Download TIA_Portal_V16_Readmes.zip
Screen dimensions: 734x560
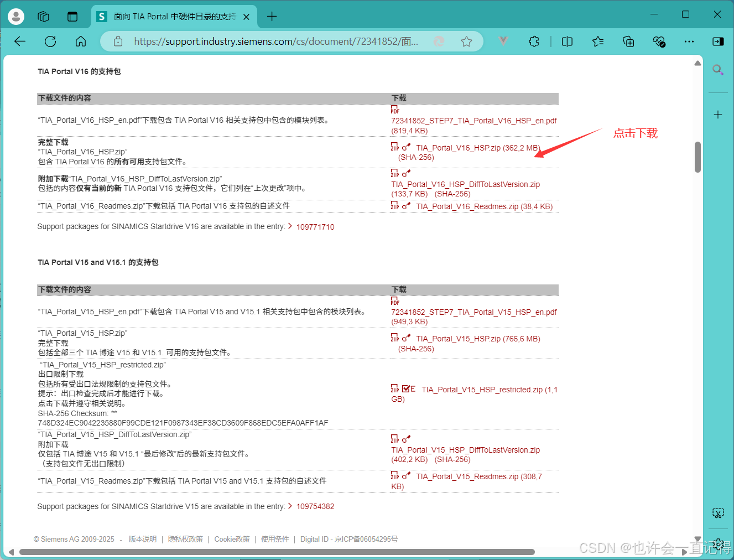(484, 206)
